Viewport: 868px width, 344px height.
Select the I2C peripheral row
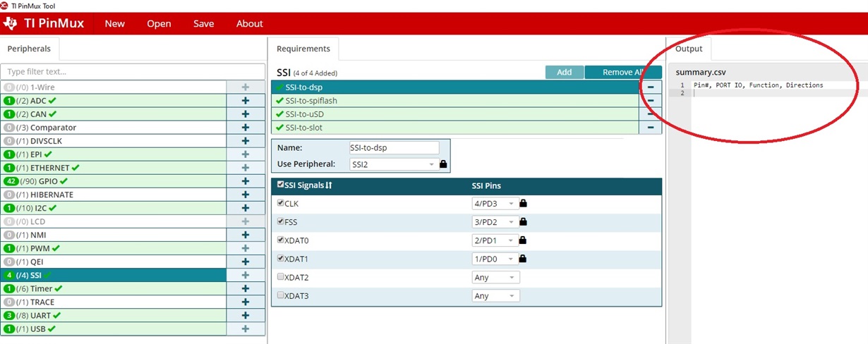(114, 208)
